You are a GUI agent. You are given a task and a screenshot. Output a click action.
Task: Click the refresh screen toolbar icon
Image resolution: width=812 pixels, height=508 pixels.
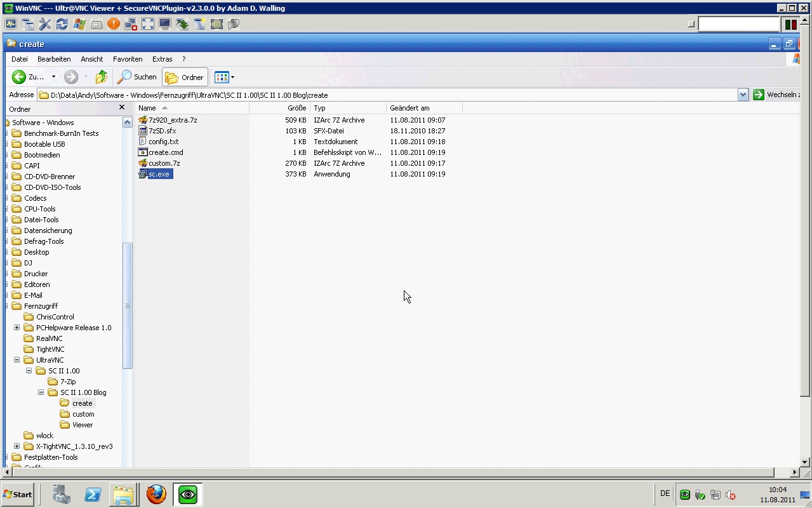point(62,24)
